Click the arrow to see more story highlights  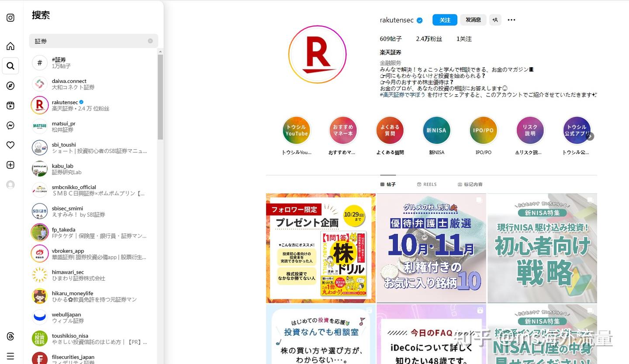coord(590,136)
